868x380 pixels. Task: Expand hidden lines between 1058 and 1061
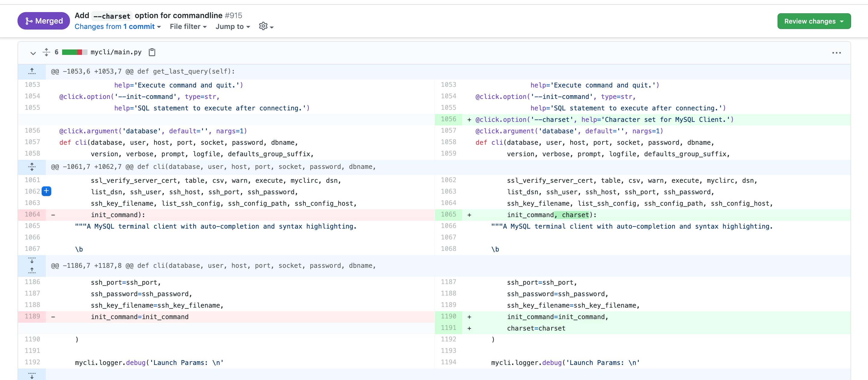click(32, 167)
